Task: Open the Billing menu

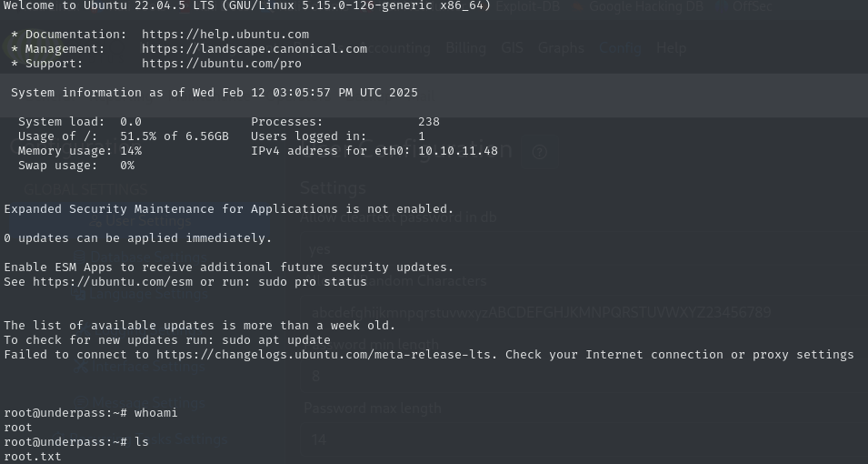Action: pos(465,47)
